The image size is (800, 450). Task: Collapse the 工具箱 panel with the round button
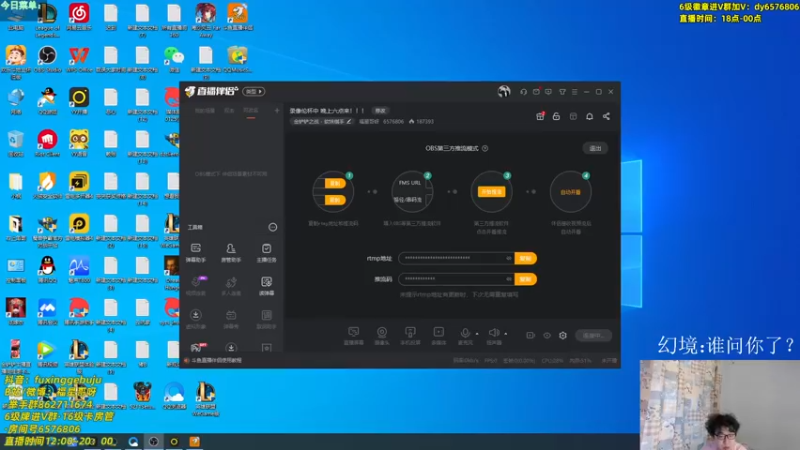[273, 227]
